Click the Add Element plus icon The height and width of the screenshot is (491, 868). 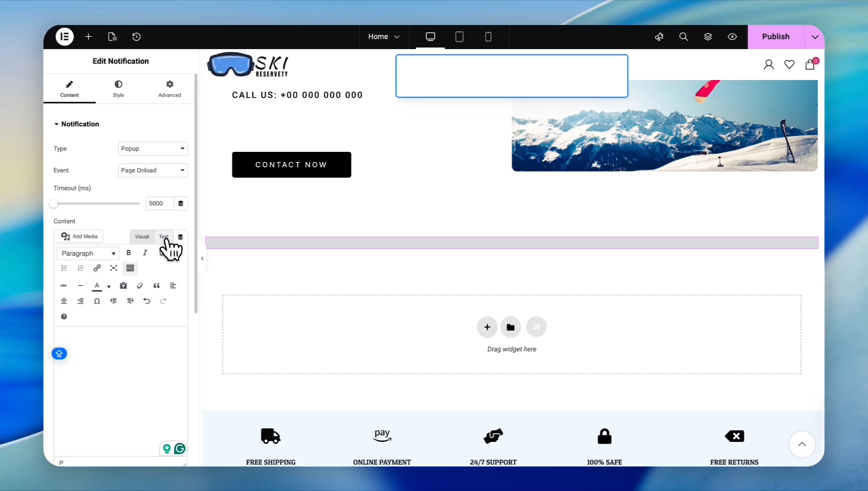click(89, 37)
